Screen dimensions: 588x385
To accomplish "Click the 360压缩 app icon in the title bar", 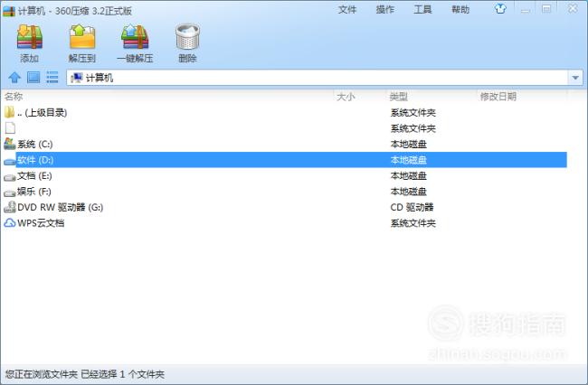I will 8,11.
